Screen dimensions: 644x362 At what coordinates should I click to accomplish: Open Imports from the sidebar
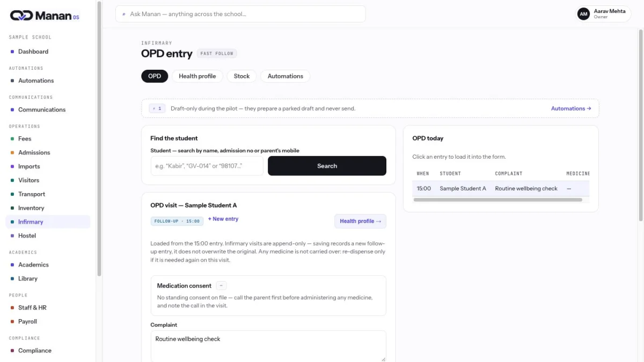(x=29, y=166)
